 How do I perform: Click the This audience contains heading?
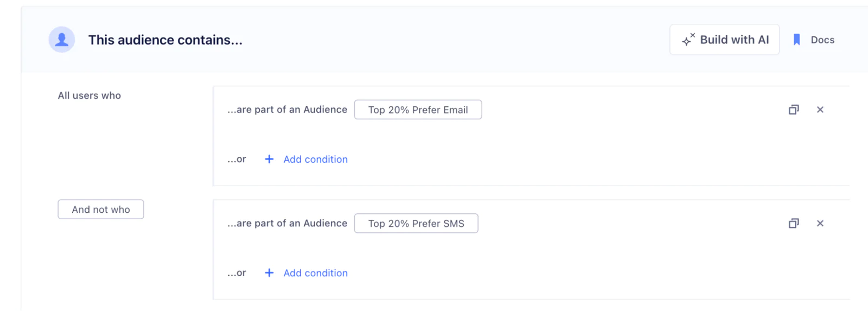tap(165, 40)
